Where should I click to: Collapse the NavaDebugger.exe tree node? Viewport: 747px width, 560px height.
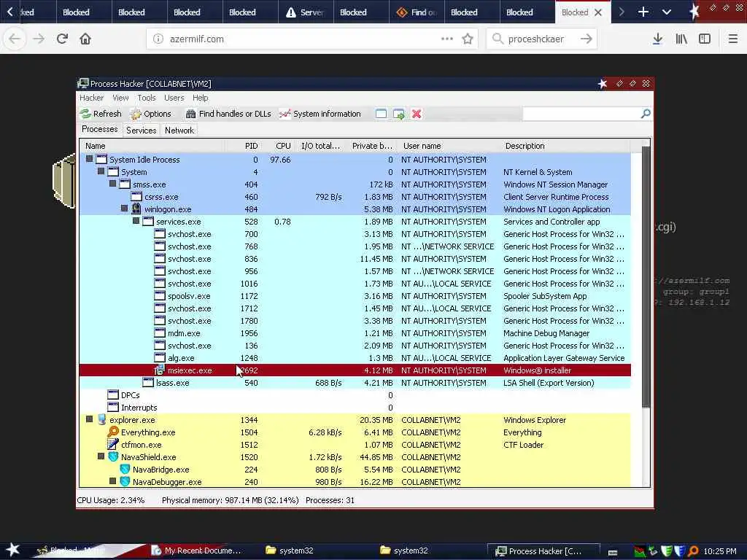[113, 481]
